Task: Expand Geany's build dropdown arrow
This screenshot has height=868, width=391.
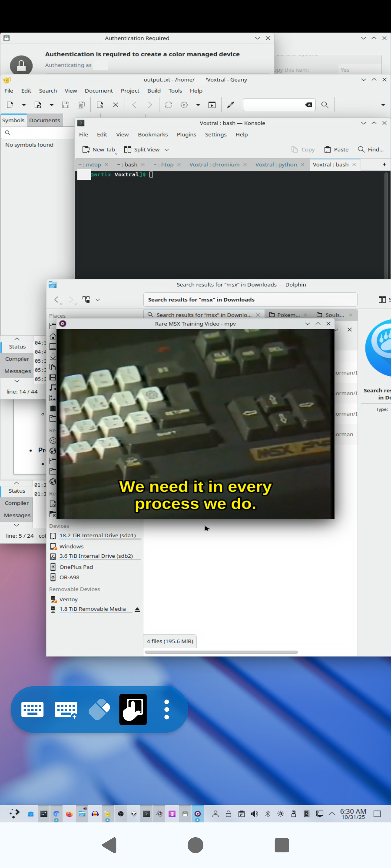Action: click(x=198, y=105)
